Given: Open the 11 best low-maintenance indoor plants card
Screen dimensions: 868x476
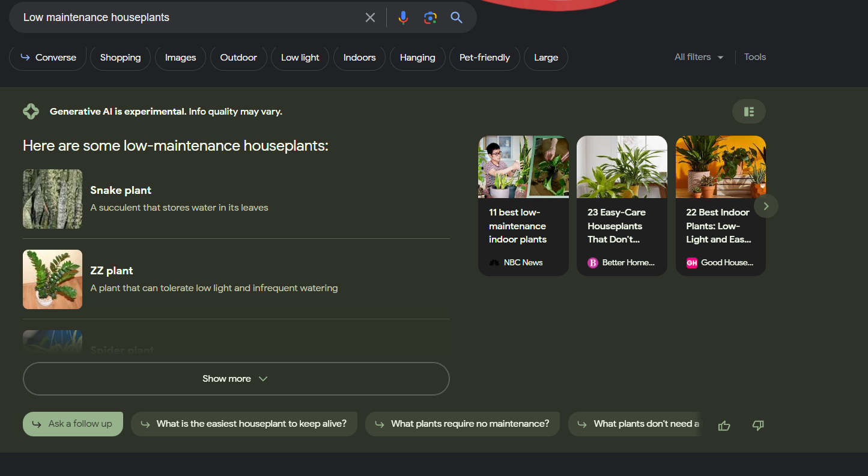Looking at the screenshot, I should [x=523, y=206].
